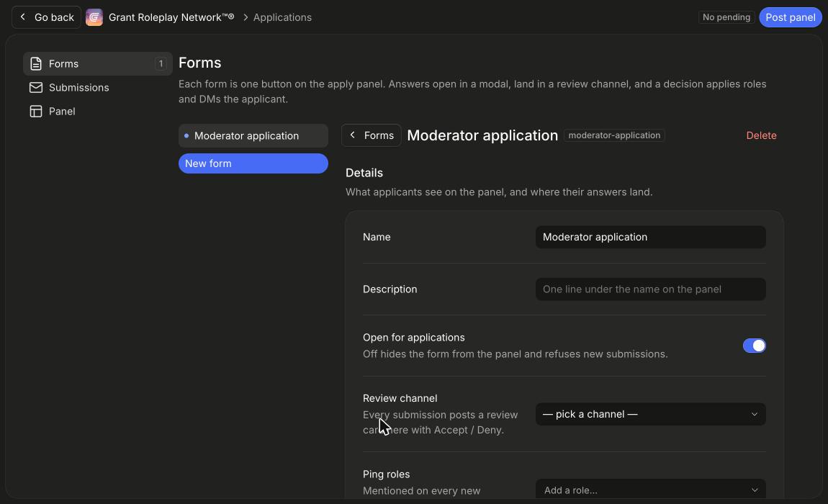Click the moderator-application slug tag
The height and width of the screenshot is (504, 828).
pyautogui.click(x=614, y=135)
